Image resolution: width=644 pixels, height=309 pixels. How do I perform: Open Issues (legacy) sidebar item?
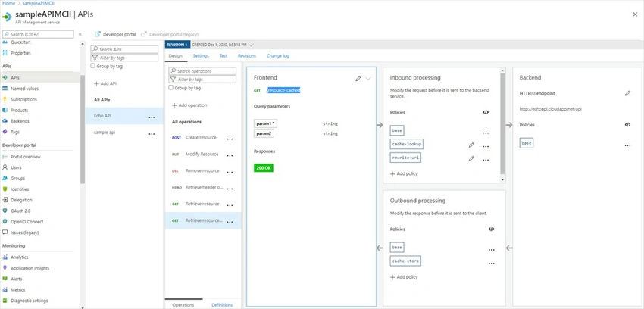coord(25,233)
